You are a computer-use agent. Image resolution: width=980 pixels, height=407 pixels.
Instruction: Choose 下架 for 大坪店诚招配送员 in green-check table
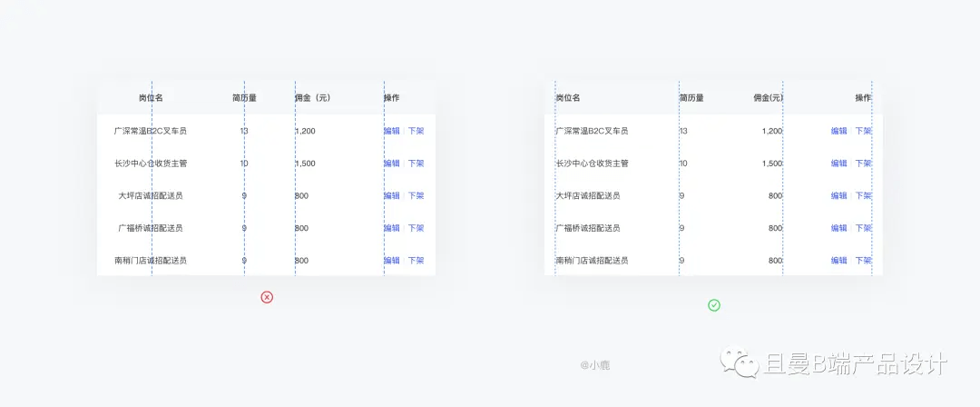tap(864, 195)
